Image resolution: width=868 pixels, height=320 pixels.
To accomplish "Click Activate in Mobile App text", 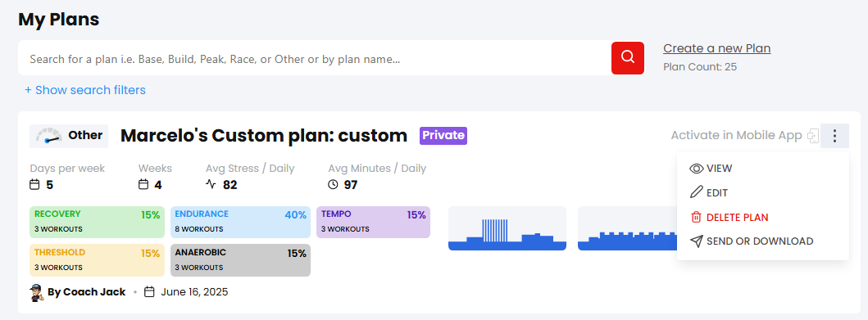I will click(736, 135).
